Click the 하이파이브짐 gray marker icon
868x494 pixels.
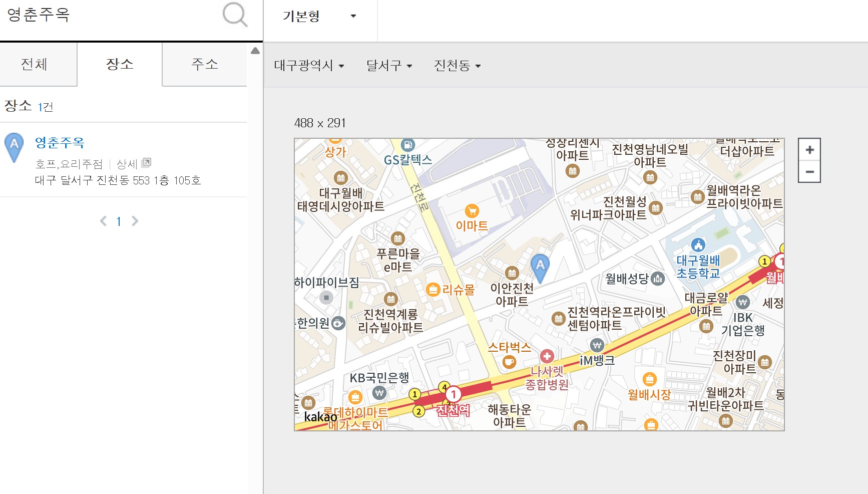point(326,298)
